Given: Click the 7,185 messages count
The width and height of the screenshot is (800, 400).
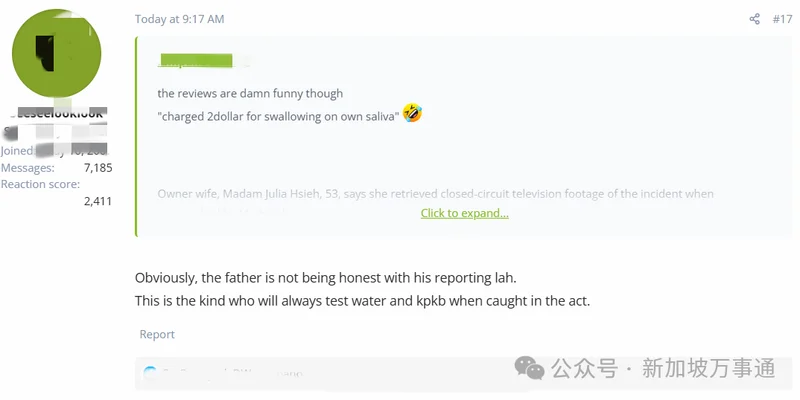Looking at the screenshot, I should 98,168.
